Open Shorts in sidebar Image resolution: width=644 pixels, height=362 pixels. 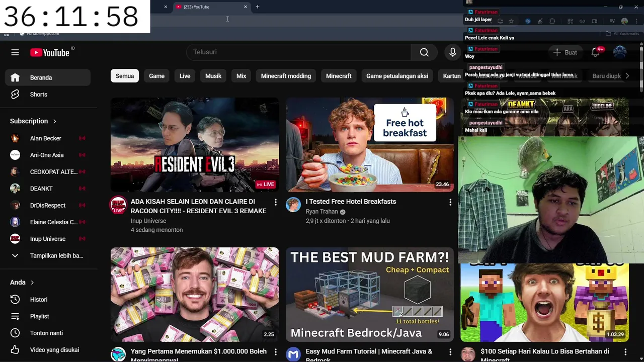(x=48, y=95)
